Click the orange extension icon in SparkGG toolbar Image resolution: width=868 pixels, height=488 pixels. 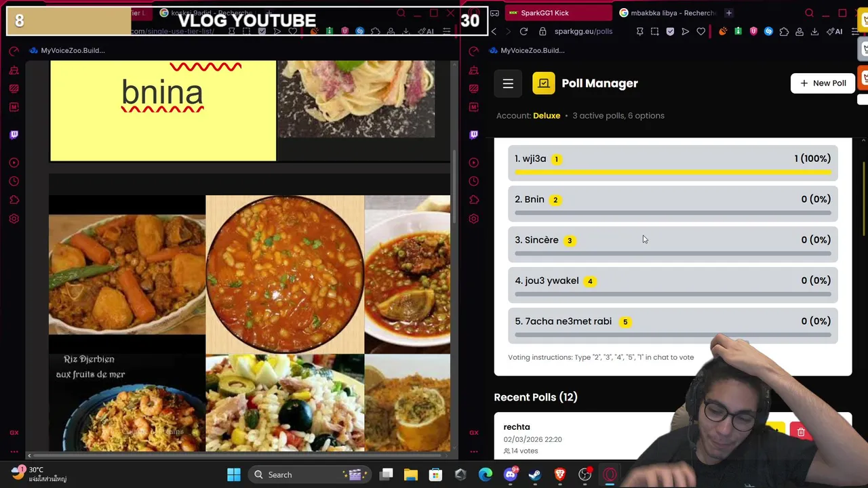click(723, 31)
